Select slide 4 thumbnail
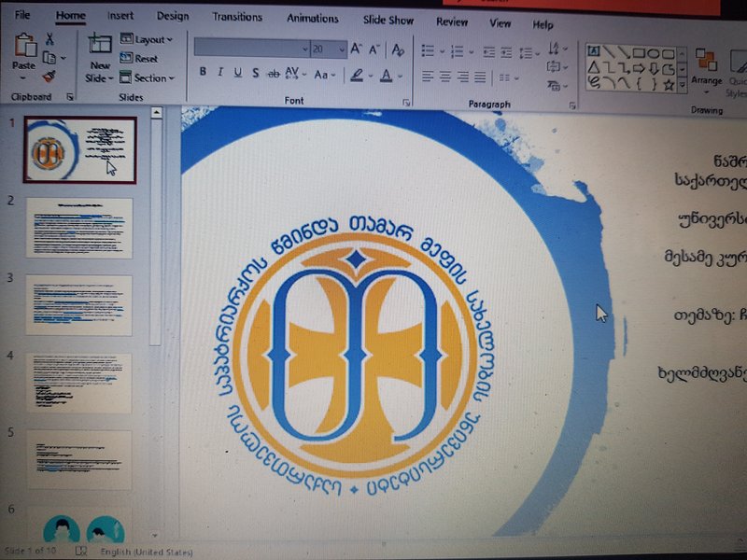The width and height of the screenshot is (747, 560). pos(79,383)
